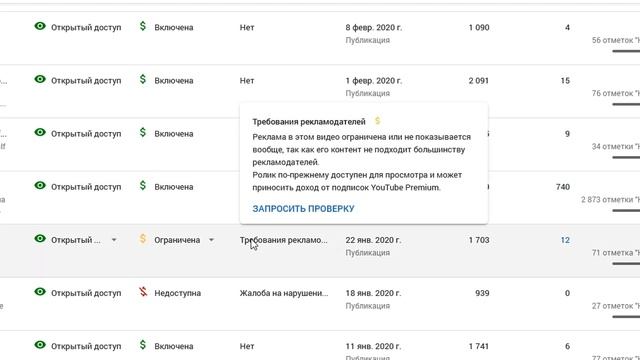The image size is (640, 360).
Task: Expand the Ограничена monetization dropdown arrow
Action: (211, 240)
